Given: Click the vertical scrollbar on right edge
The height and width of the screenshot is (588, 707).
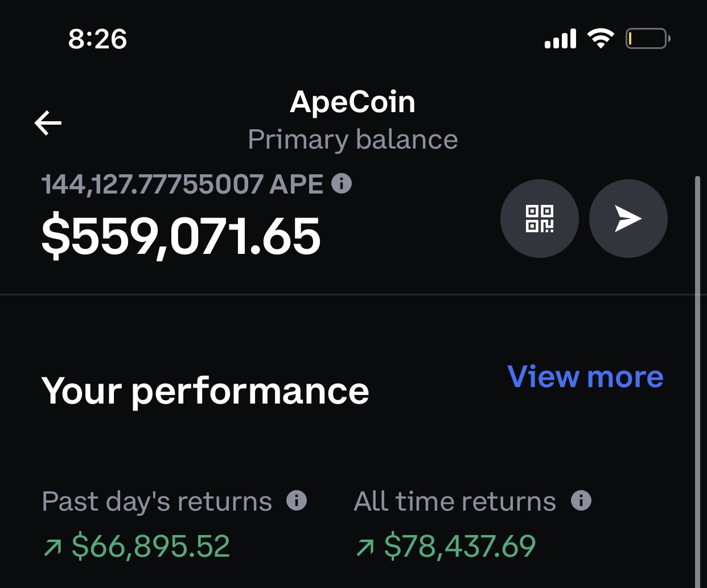Looking at the screenshot, I should coord(698,381).
